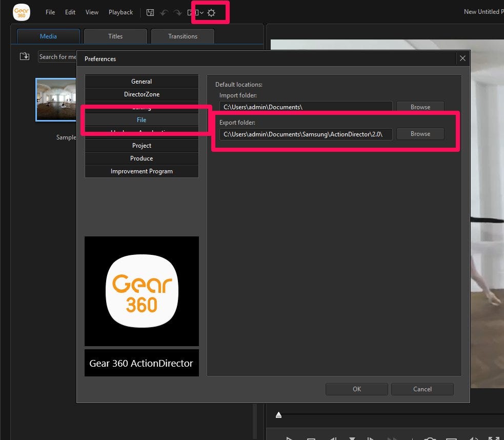This screenshot has height=440, width=504.
Task: Open the View menu
Action: pyautogui.click(x=92, y=12)
